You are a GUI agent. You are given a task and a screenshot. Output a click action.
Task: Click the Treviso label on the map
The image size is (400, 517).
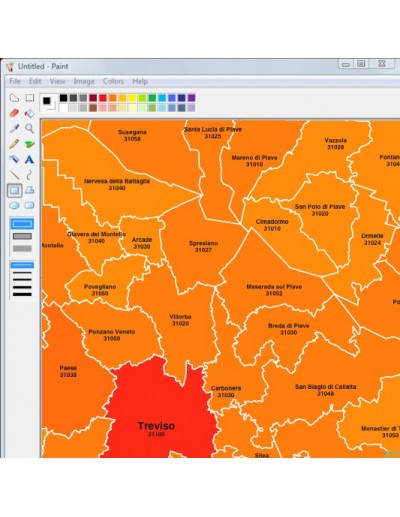coord(156,426)
